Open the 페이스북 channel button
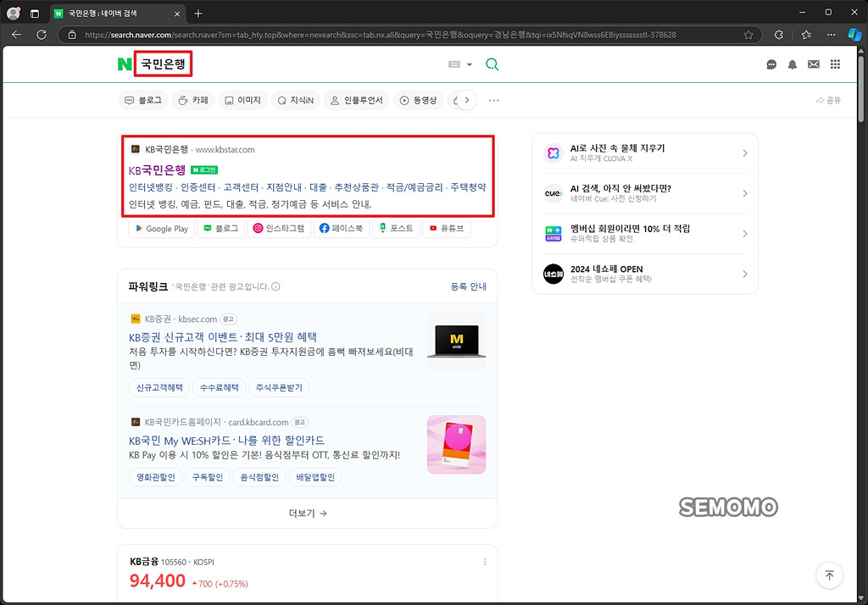 pyautogui.click(x=341, y=228)
